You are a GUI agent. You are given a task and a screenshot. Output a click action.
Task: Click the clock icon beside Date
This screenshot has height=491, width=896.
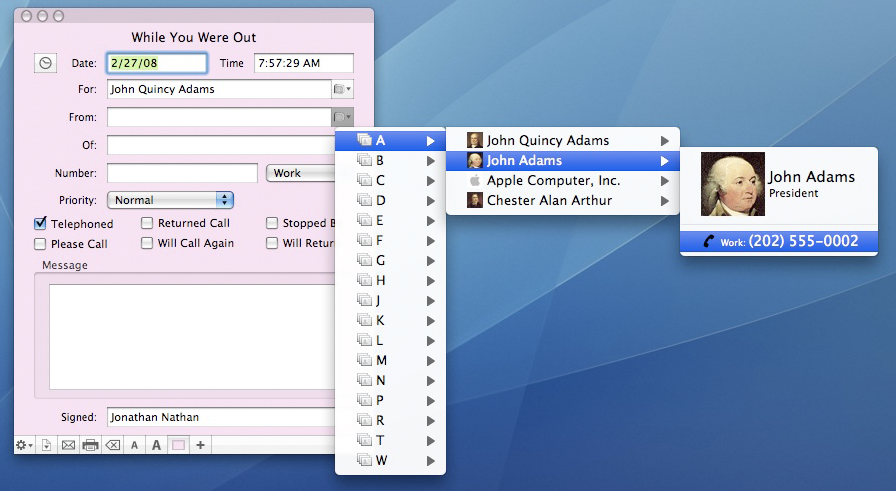coord(45,63)
